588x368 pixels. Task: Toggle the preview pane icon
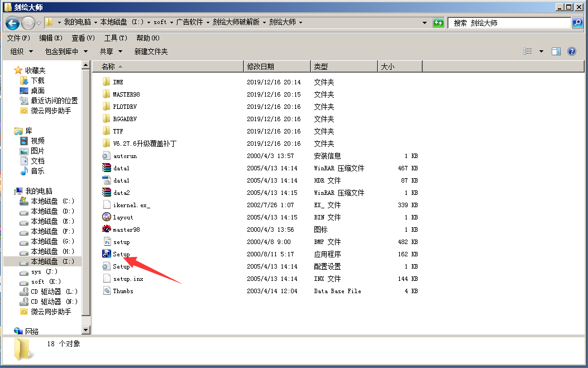[556, 51]
